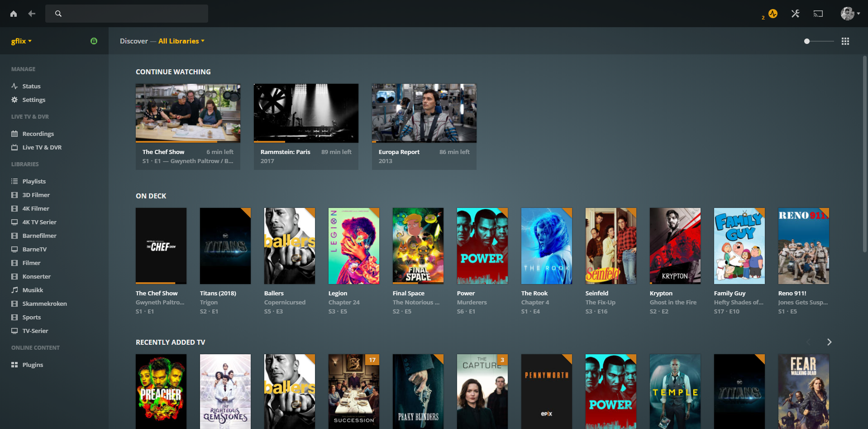Click the grid view layout icon
The height and width of the screenshot is (429, 868).
pyautogui.click(x=845, y=41)
